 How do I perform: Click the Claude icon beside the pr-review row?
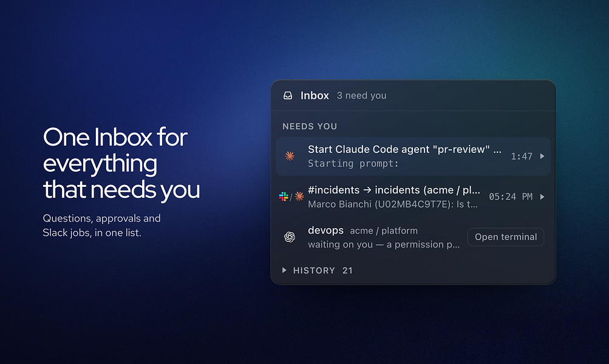[290, 156]
